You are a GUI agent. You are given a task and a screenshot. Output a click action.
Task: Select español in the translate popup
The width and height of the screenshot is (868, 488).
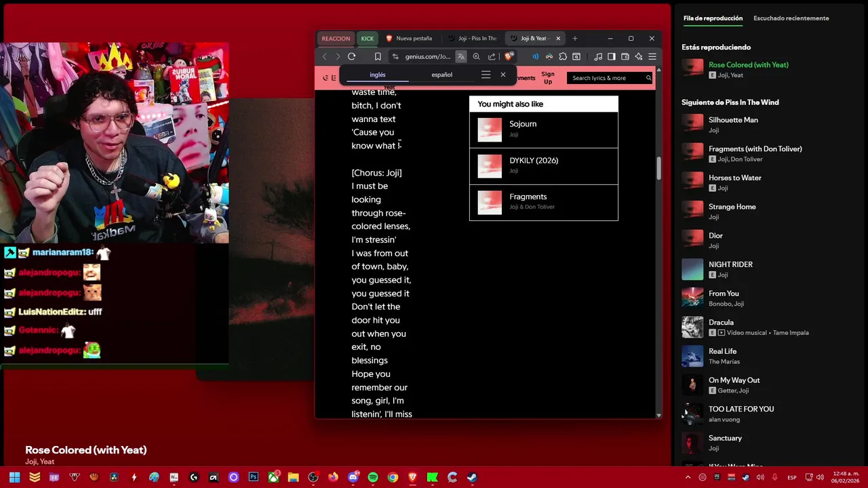pyautogui.click(x=442, y=75)
